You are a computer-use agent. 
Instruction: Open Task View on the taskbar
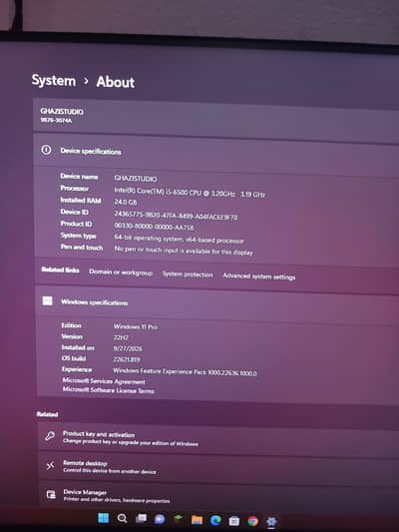pyautogui.click(x=141, y=519)
